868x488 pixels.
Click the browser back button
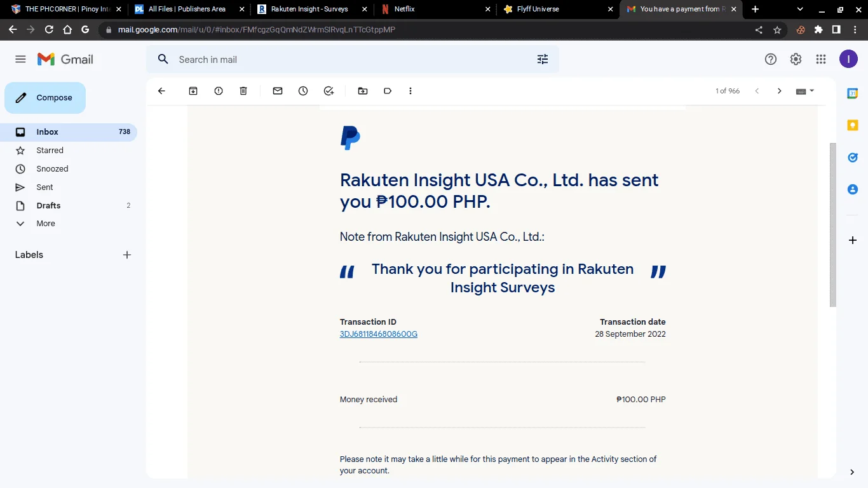coord(13,30)
